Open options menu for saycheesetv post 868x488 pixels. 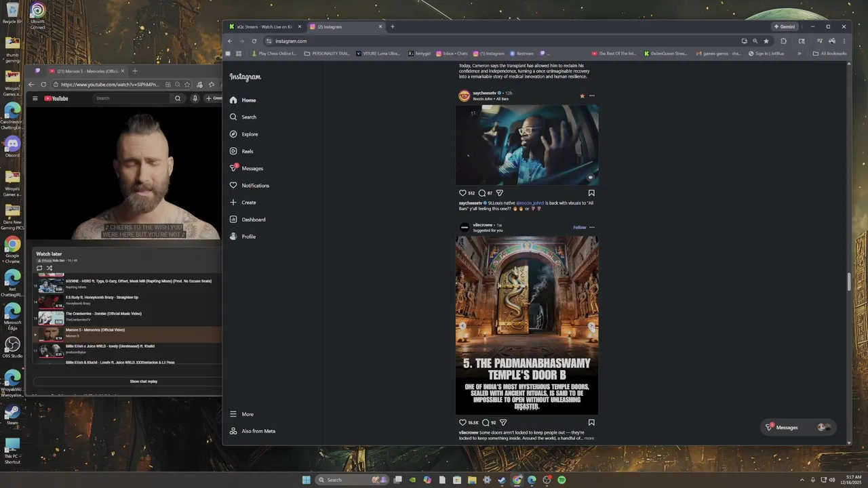pos(592,96)
